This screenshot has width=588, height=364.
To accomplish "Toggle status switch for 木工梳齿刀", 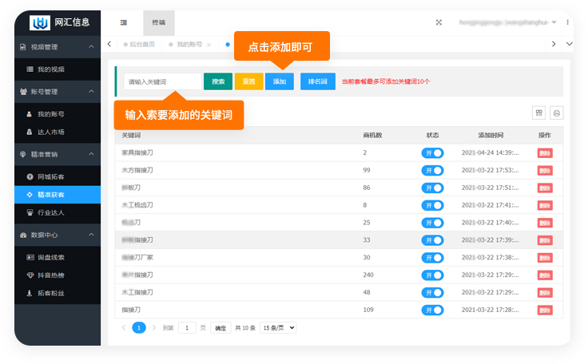I will coord(432,205).
